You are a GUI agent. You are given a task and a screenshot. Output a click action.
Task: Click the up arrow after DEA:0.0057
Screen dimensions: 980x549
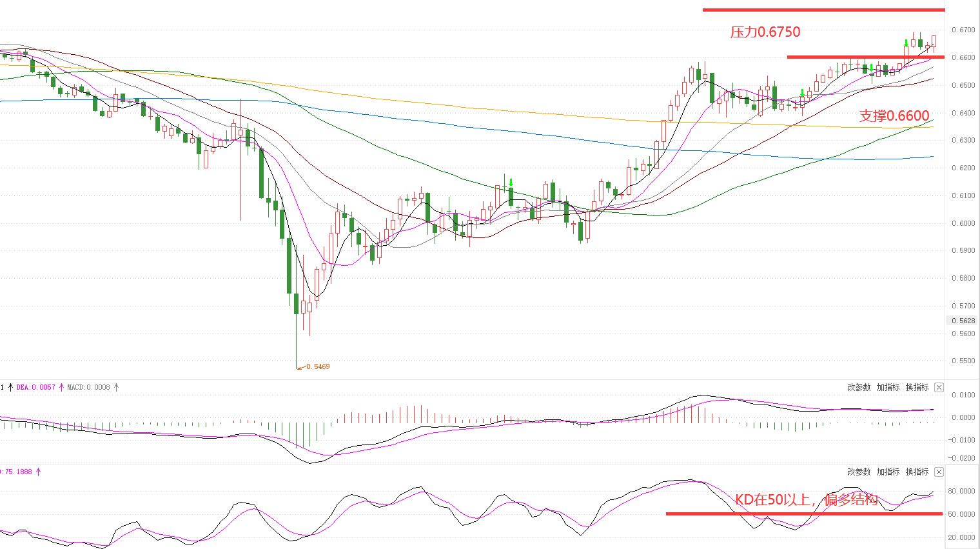coord(61,387)
